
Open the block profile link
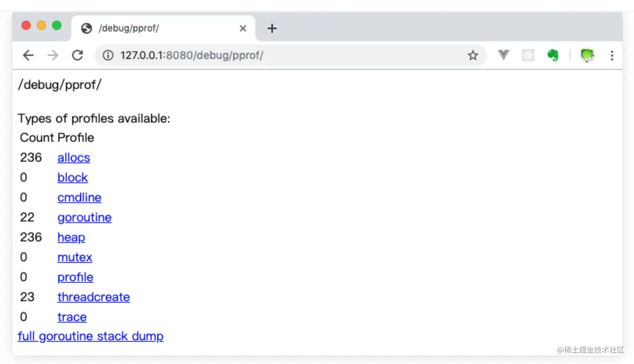coord(73,177)
